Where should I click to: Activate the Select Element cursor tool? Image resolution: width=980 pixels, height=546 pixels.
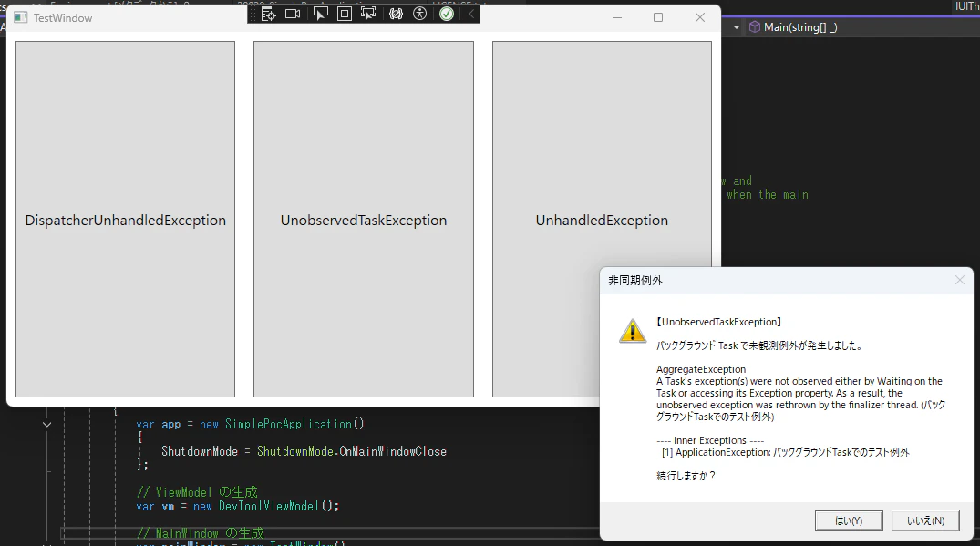point(320,14)
